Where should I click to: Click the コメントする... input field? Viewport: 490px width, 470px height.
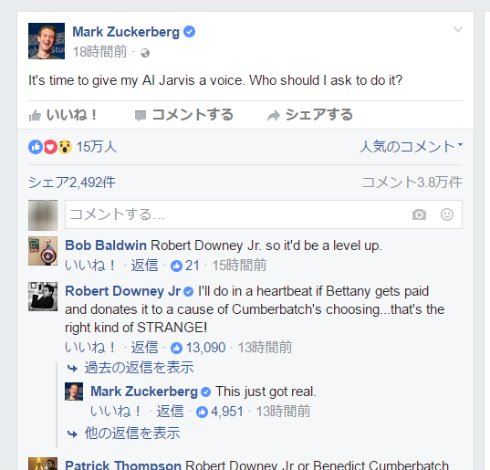point(264,214)
